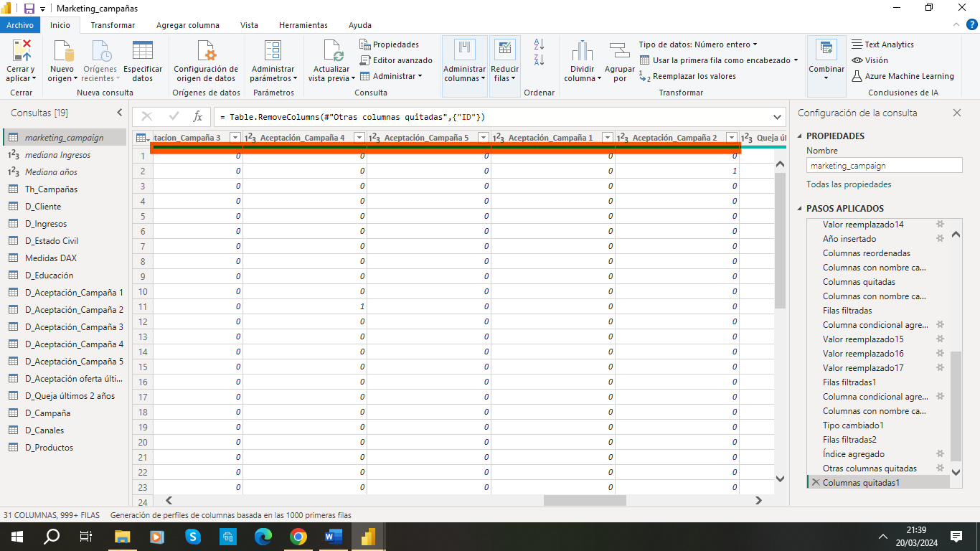This screenshot has width=980, height=551.
Task: Click Administrar parámetros icon
Action: pyautogui.click(x=273, y=52)
